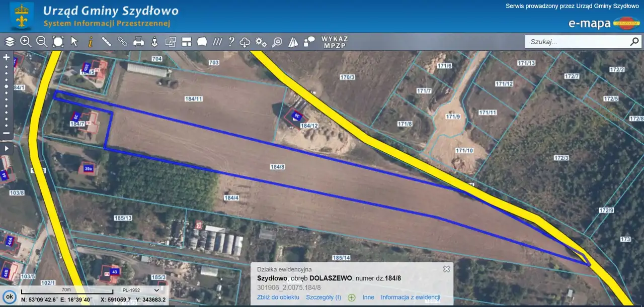This screenshot has height=307, width=644.
Task: Select the zoom out magnifier tool
Action: tap(42, 42)
